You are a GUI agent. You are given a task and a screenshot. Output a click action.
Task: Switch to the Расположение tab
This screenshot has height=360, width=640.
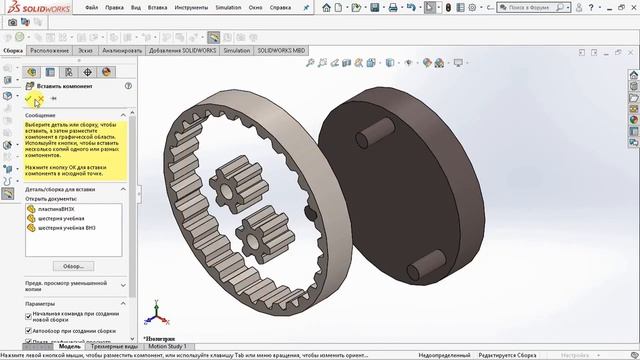49,51
